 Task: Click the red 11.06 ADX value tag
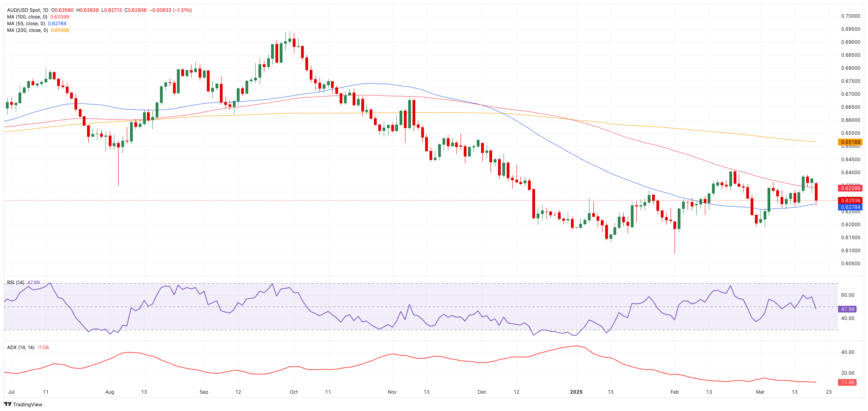pyautogui.click(x=848, y=383)
